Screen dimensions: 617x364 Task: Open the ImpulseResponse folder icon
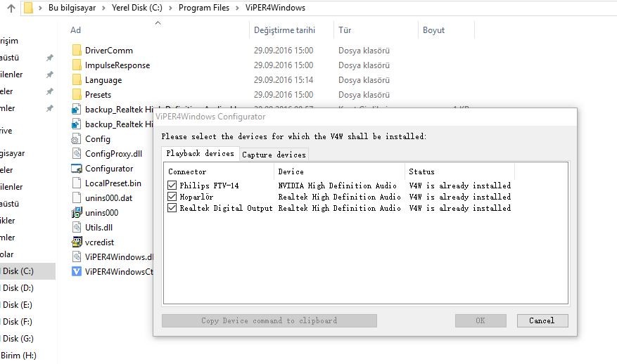pyautogui.click(x=77, y=65)
